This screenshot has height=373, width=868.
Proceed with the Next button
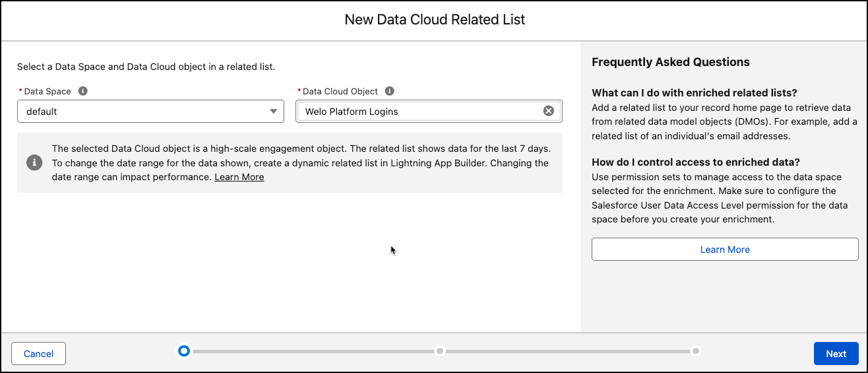836,354
